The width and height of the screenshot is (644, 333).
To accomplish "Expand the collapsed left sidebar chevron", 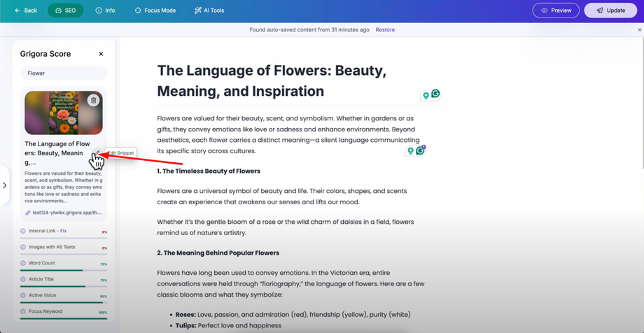I will pos(4,185).
